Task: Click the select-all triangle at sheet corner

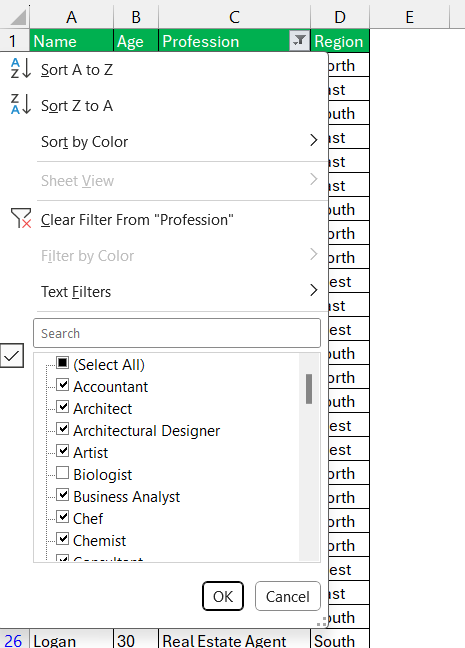Action: (x=17, y=17)
